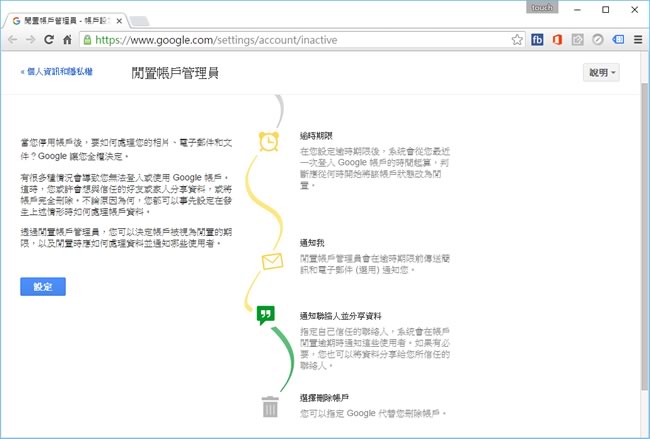The width and height of the screenshot is (650, 439).
Task: Click the blue tag extension icon
Action: (x=618, y=40)
